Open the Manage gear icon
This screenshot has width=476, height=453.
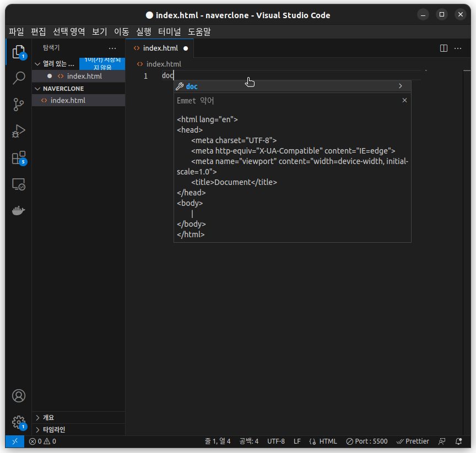pos(19,422)
